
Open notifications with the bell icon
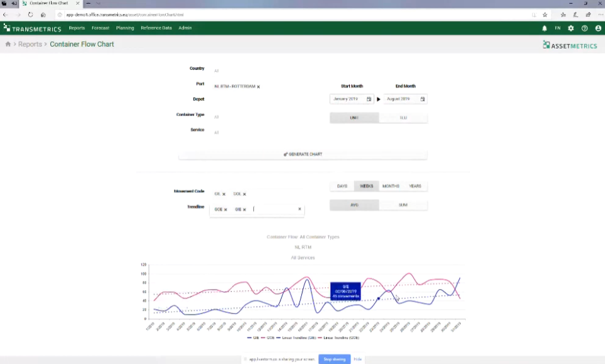pos(544,28)
